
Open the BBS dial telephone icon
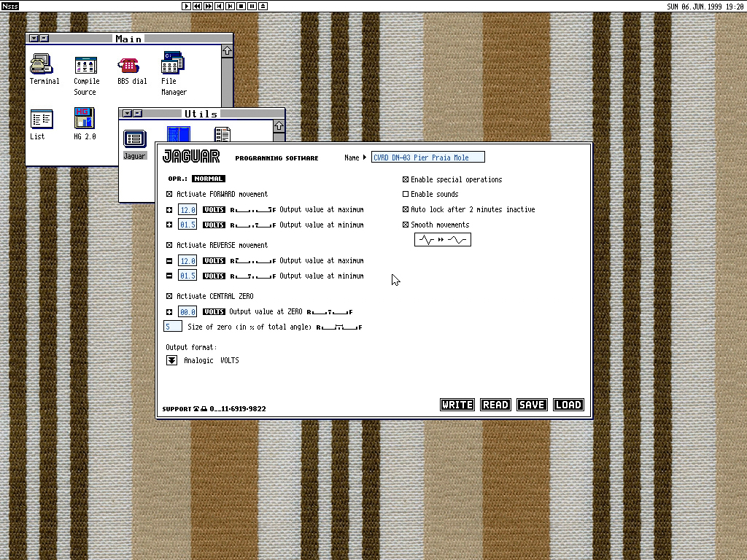tap(129, 65)
